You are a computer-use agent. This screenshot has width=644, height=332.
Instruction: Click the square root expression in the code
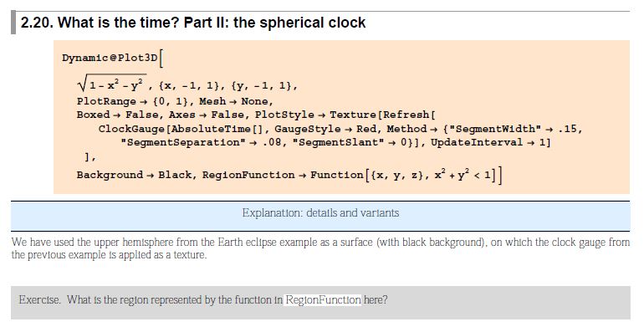[x=111, y=84]
